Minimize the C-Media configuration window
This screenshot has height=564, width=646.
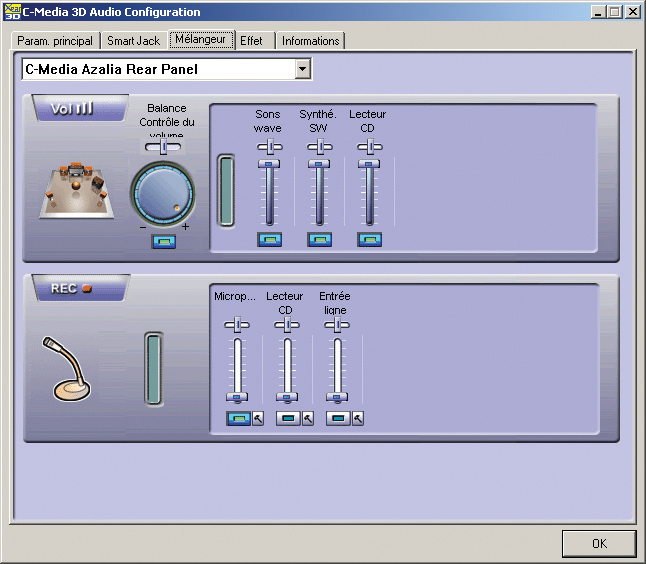(598, 12)
